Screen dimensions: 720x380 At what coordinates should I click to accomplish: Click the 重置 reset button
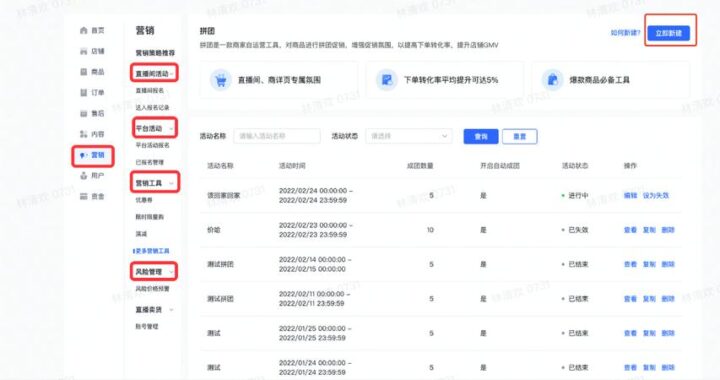[x=519, y=136]
